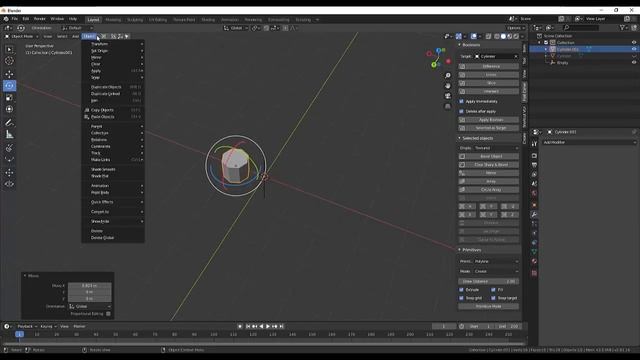Open the Object Data green triangle tab

pyautogui.click(x=534, y=252)
